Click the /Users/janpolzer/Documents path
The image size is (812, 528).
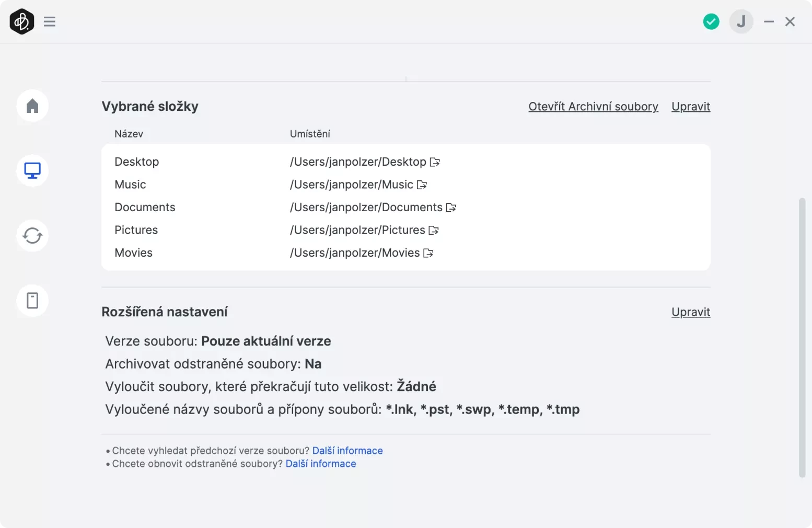[x=366, y=207]
